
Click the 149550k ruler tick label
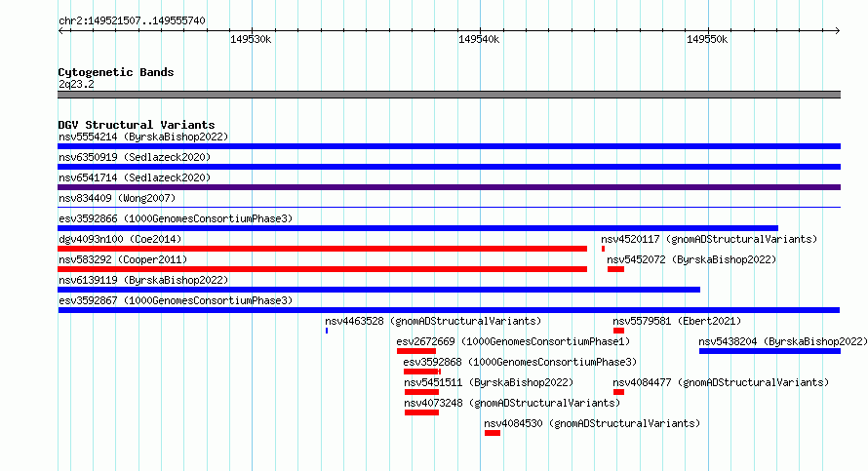tap(707, 39)
